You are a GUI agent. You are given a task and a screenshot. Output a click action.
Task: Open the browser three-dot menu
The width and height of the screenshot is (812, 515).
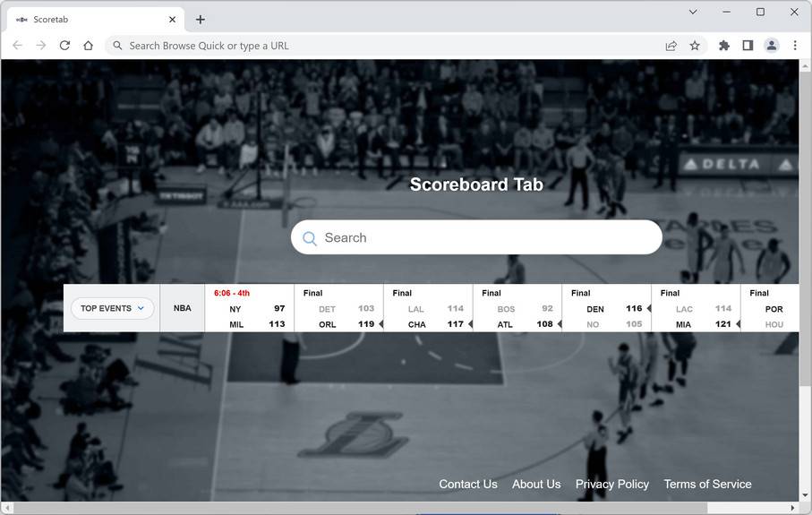click(x=795, y=46)
